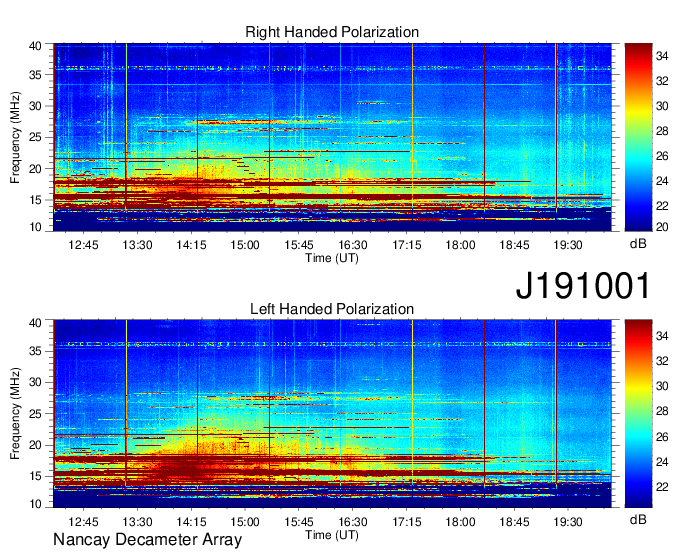Click the 15:45 time tick of upper plot
Screen dimensions: 680x552
[x=299, y=245]
